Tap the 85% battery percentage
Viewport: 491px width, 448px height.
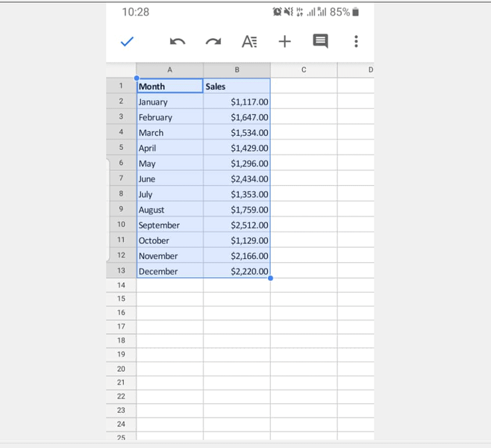[340, 12]
